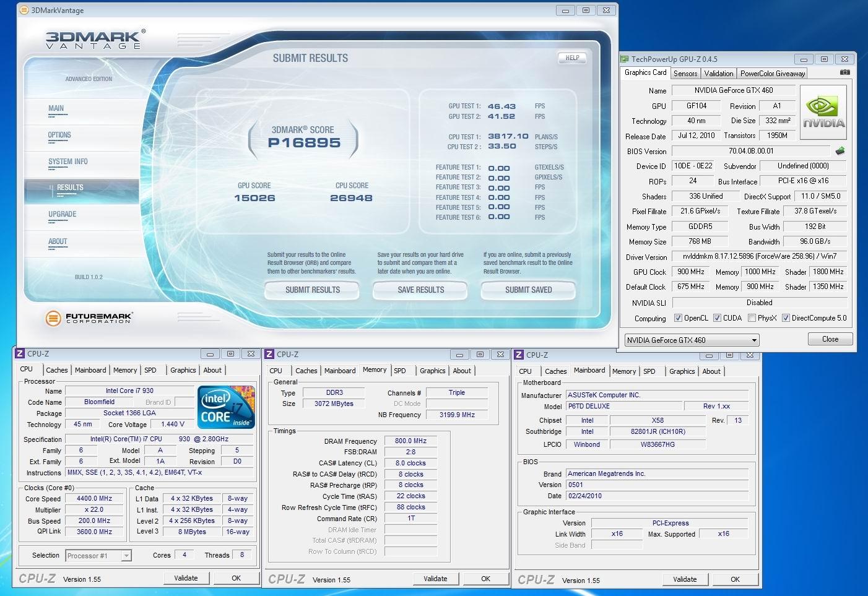Image resolution: width=868 pixels, height=596 pixels.
Task: Open Mainboard tab in the leftmost CPU-Z window
Action: (x=90, y=370)
